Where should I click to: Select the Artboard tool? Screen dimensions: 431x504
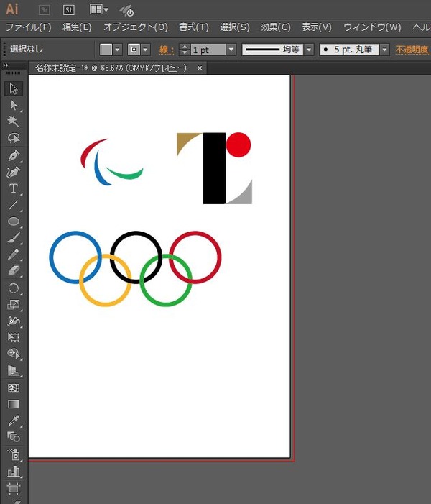pyautogui.click(x=14, y=489)
